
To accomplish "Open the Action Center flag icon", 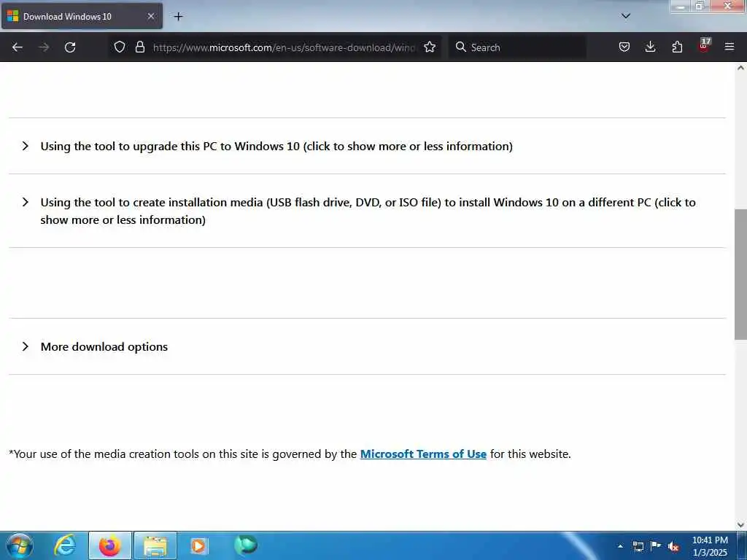I will point(656,545).
